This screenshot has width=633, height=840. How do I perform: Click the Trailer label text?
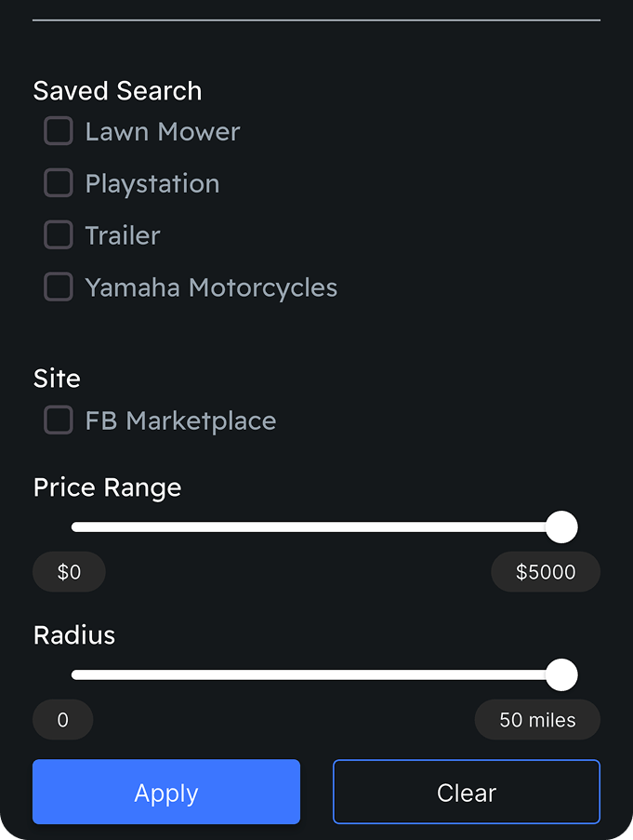tap(123, 236)
